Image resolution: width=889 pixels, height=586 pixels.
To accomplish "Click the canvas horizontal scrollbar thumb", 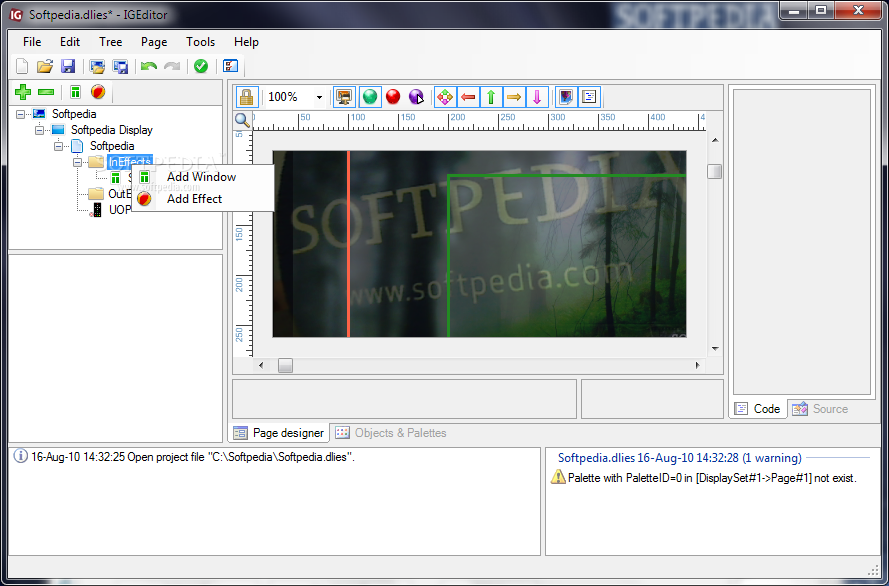I will (285, 366).
